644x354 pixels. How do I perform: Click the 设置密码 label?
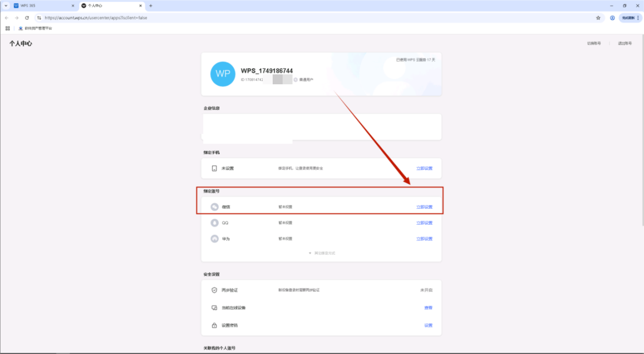click(x=230, y=325)
